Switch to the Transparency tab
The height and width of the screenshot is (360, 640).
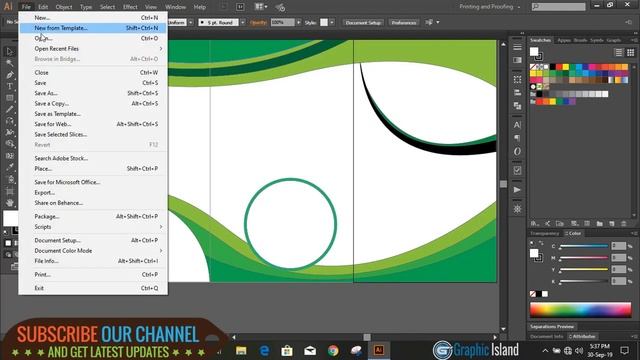544,233
